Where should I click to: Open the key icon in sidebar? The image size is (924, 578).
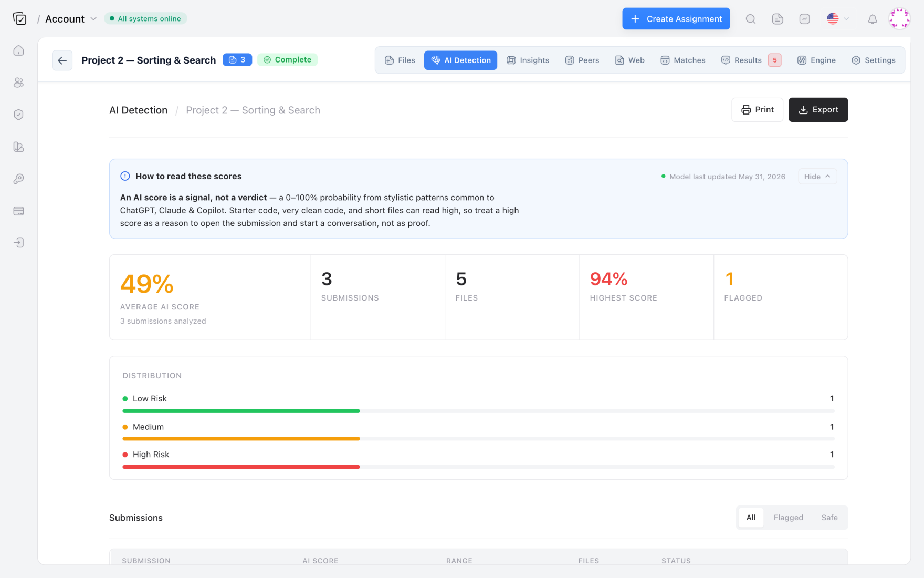(19, 179)
